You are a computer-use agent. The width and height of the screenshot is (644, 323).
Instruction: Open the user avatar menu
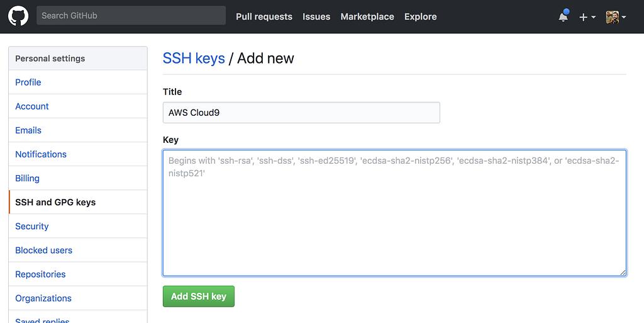click(616, 17)
